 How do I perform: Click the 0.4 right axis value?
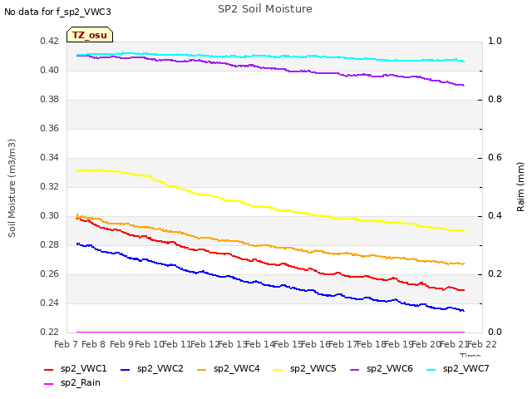click(x=495, y=216)
